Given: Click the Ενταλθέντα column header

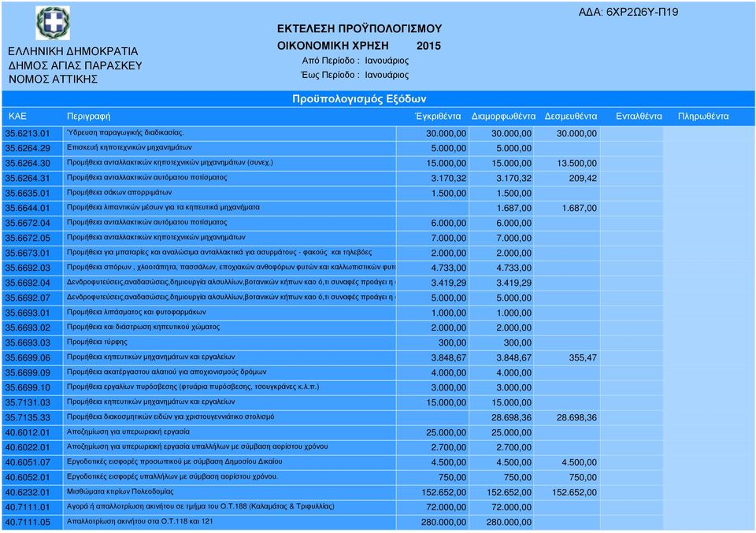Looking at the screenshot, I should pos(639,117).
